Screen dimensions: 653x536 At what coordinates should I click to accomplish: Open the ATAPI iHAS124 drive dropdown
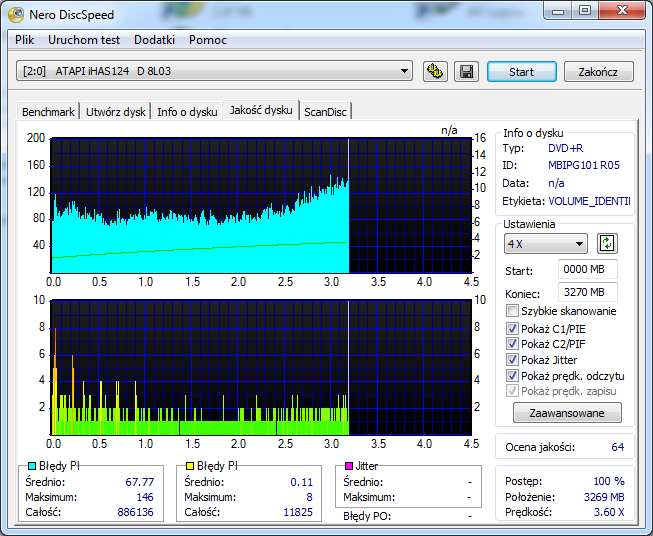point(214,71)
